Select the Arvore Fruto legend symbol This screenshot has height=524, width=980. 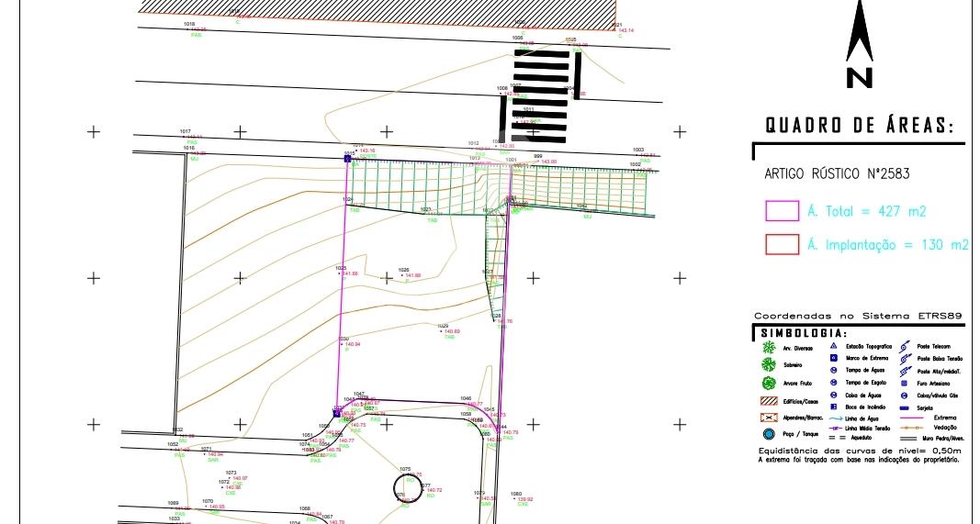(769, 383)
